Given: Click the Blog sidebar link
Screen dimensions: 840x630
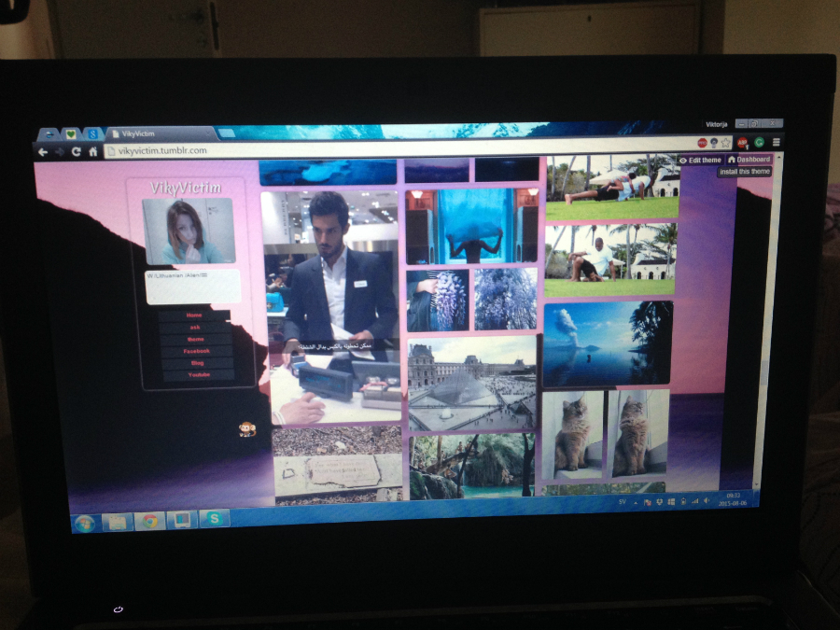Looking at the screenshot, I should pyautogui.click(x=197, y=363).
